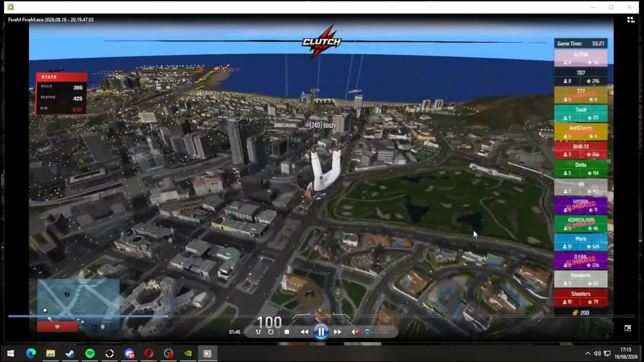644x362 pixels.
Task: Launch Microsoft Edge from the taskbar
Action: (x=31, y=353)
